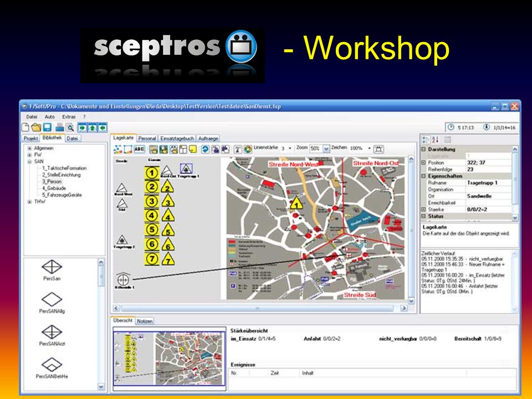
Task: Select the rectangle drawing tool
Action: click(x=128, y=149)
